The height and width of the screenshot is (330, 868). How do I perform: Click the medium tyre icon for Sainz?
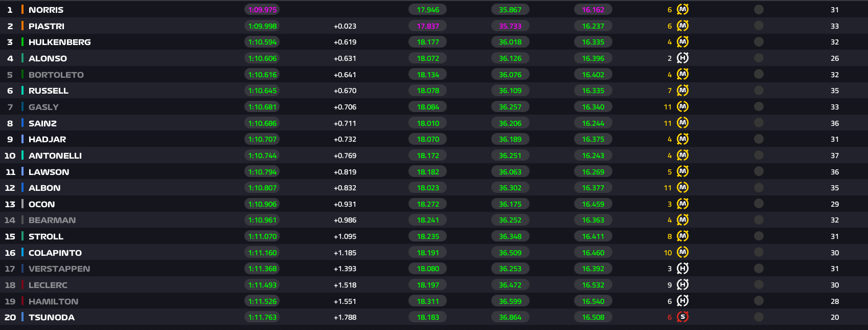(x=682, y=123)
